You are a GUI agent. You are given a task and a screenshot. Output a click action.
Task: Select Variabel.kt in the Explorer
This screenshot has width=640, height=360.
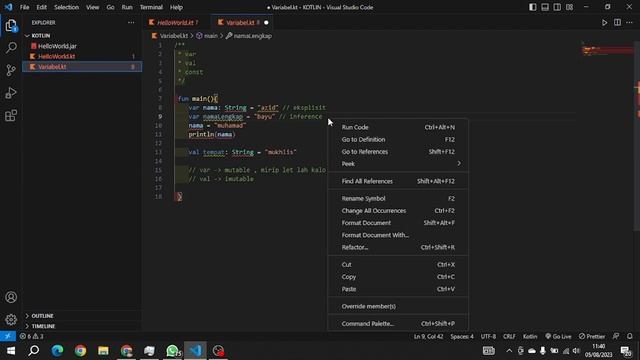(82, 67)
